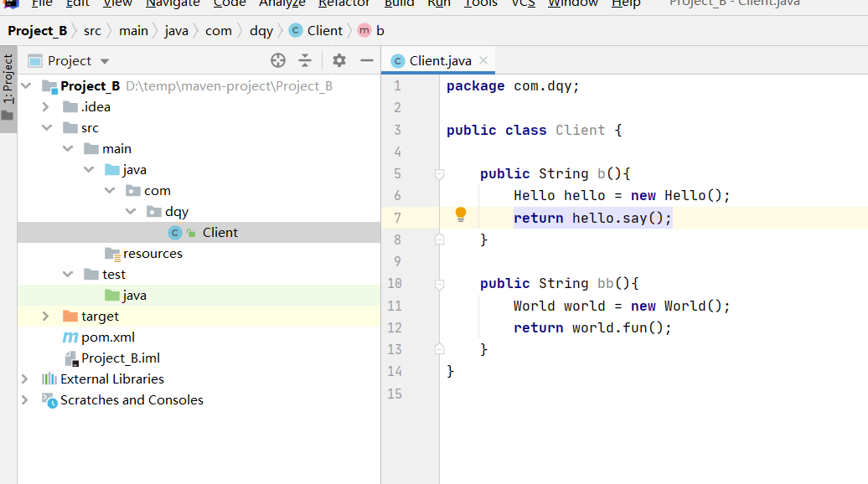This screenshot has height=484, width=868.
Task: Open the Code menu
Action: tap(230, 3)
